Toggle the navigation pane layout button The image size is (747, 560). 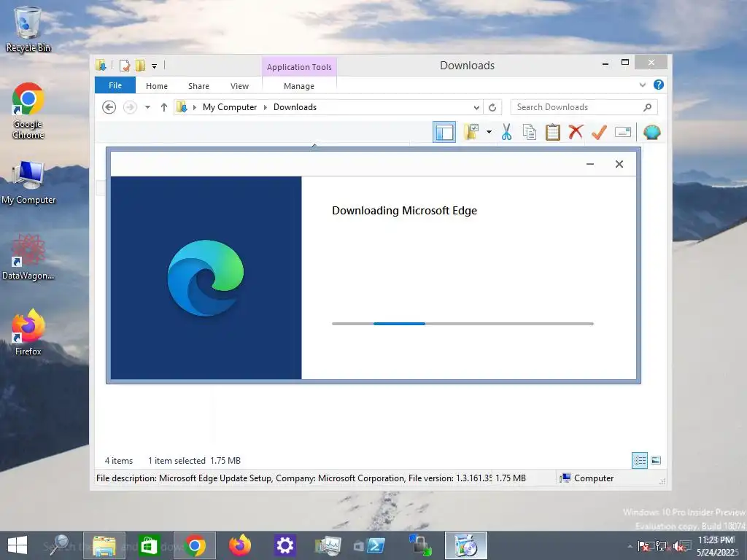coord(444,132)
